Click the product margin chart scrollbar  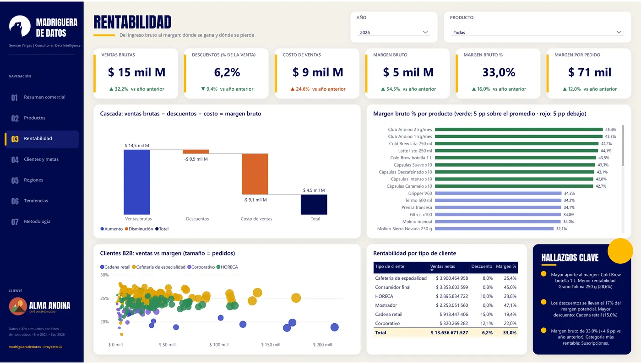(x=623, y=146)
